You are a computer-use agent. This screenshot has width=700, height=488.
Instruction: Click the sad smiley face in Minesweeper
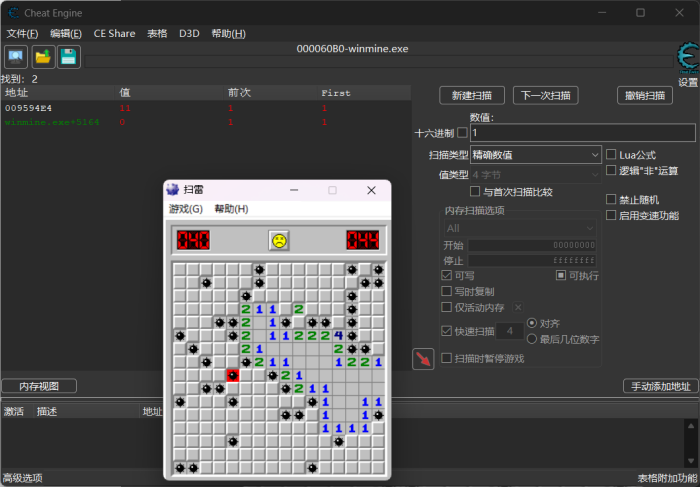(x=279, y=241)
